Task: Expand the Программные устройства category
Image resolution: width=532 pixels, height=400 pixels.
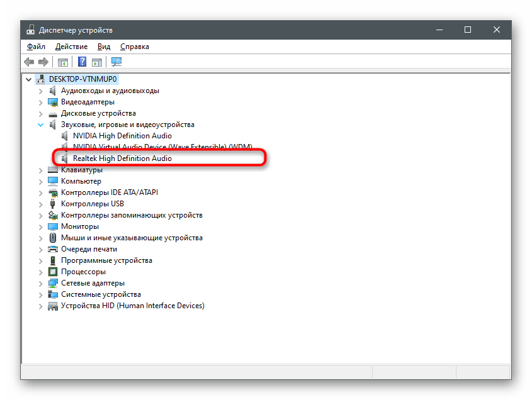Action: pos(41,261)
